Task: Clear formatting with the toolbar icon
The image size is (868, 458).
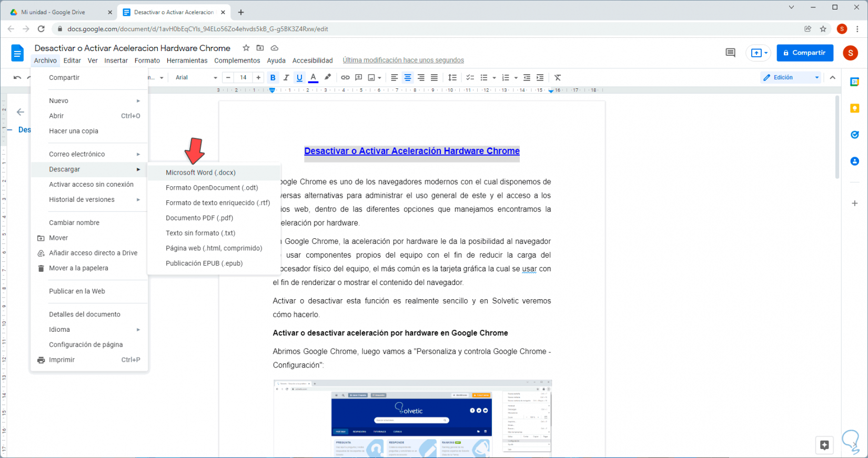Action: (x=558, y=78)
